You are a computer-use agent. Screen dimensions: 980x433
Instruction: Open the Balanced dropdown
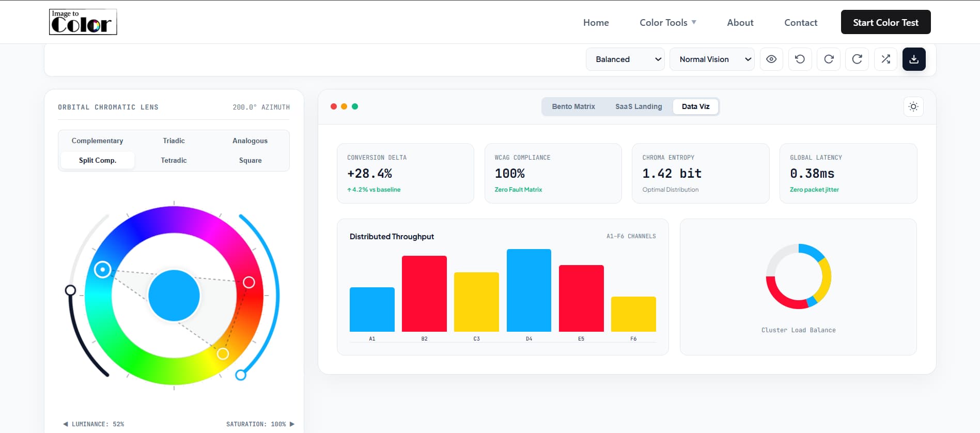pyautogui.click(x=625, y=59)
